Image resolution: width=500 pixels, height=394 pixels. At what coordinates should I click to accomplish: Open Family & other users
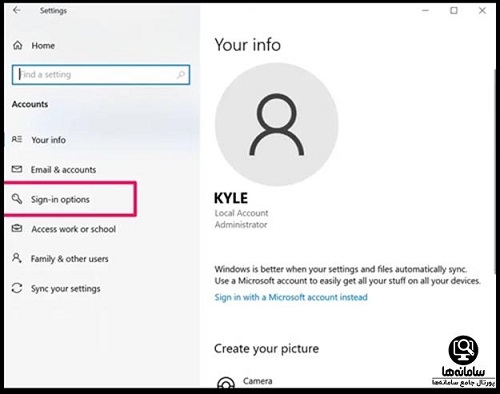click(70, 259)
